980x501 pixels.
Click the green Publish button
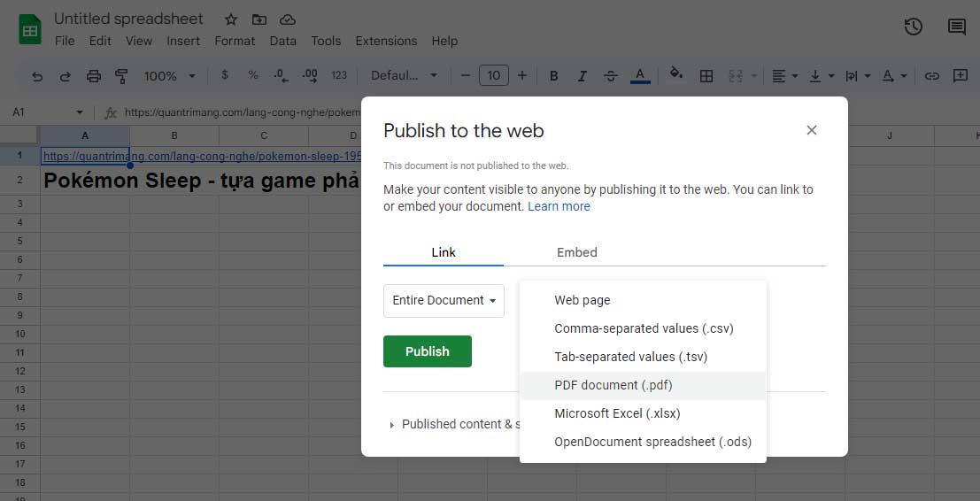pyautogui.click(x=428, y=351)
